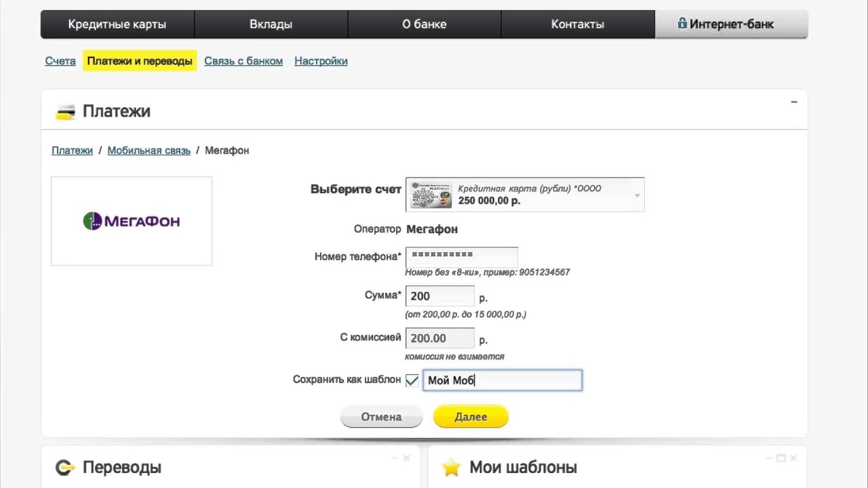Viewport: 868px width, 488px height.
Task: Click the lock icon beside Интернет-банк
Action: 682,24
